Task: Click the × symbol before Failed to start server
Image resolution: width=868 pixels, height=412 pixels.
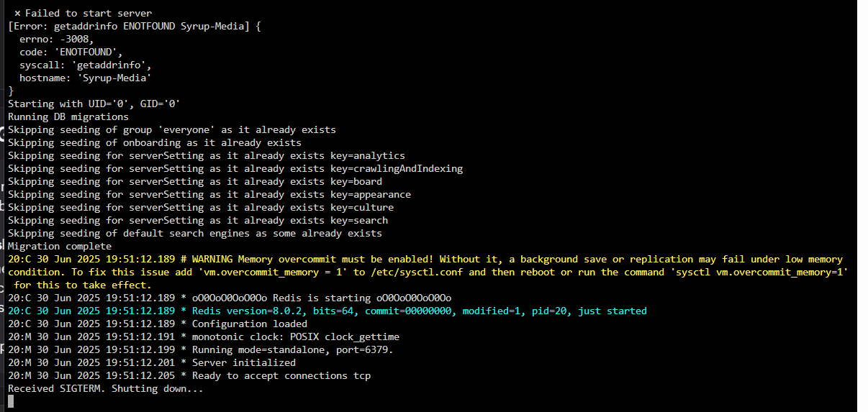Action: pos(17,14)
